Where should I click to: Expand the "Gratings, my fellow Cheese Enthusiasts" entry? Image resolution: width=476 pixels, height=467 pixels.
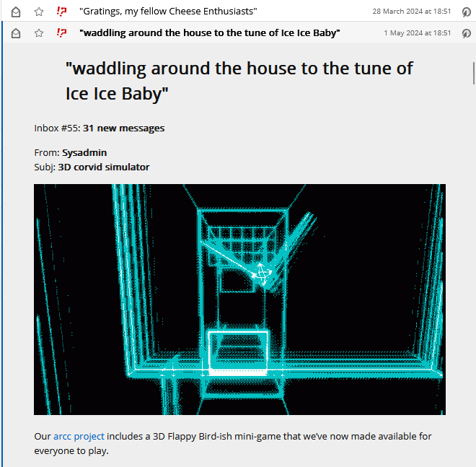pos(167,12)
